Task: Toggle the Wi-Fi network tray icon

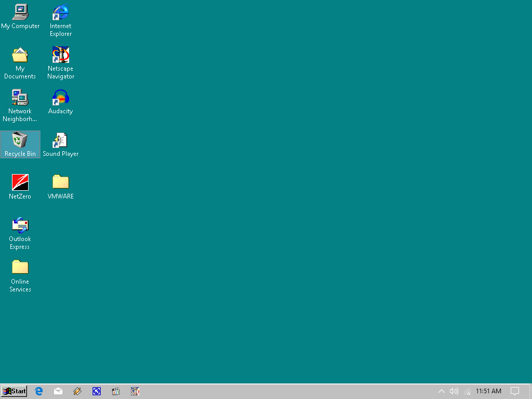Action: click(467, 391)
